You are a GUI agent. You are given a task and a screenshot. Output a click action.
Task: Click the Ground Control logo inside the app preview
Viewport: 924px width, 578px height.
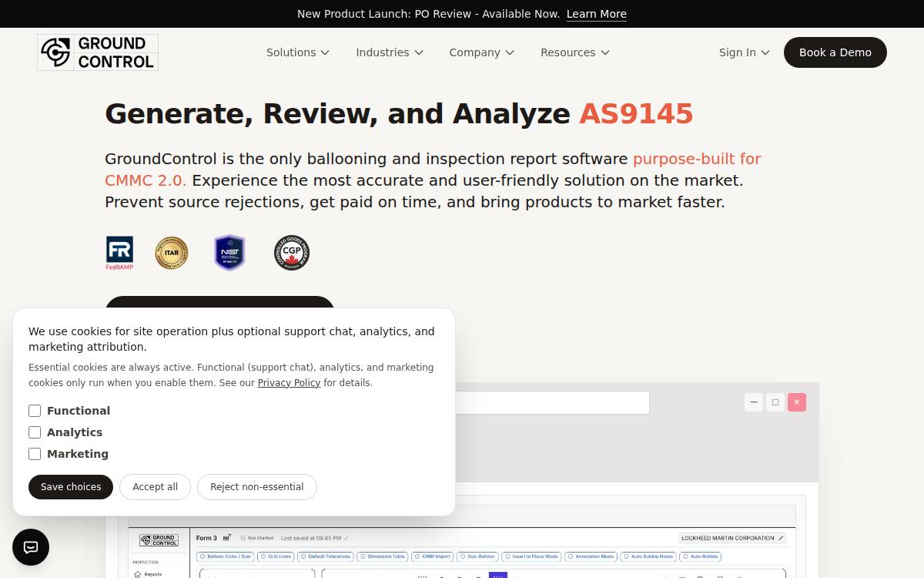(159, 540)
